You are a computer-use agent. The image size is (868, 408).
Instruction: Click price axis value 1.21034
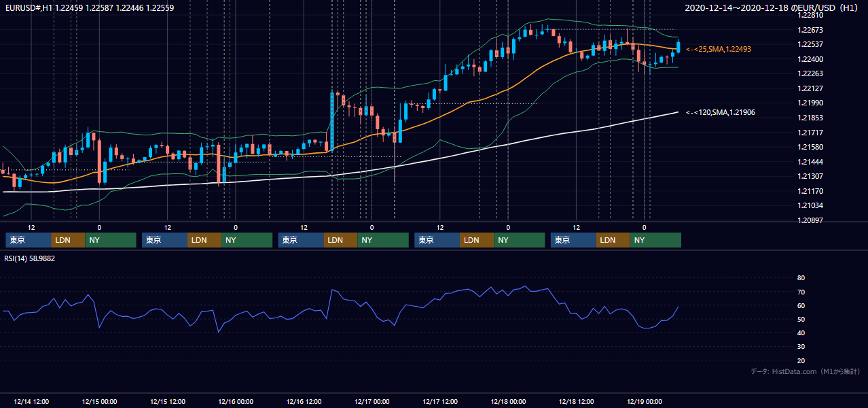(x=810, y=205)
